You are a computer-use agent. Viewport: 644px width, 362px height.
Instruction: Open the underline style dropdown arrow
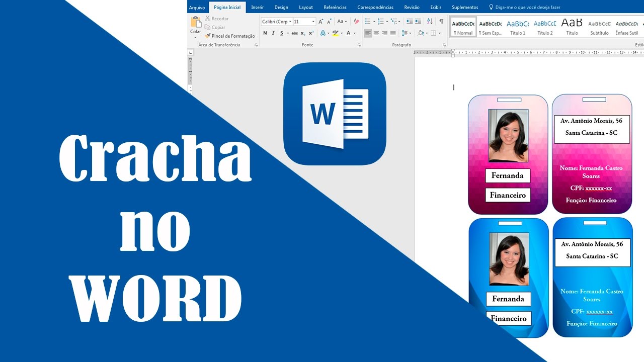[x=287, y=33]
